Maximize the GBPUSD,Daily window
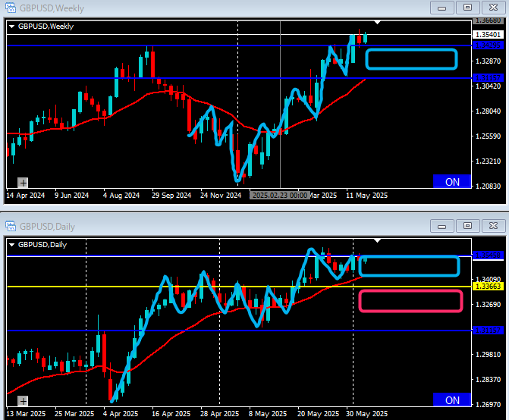The width and height of the screenshot is (509, 420). click(467, 226)
